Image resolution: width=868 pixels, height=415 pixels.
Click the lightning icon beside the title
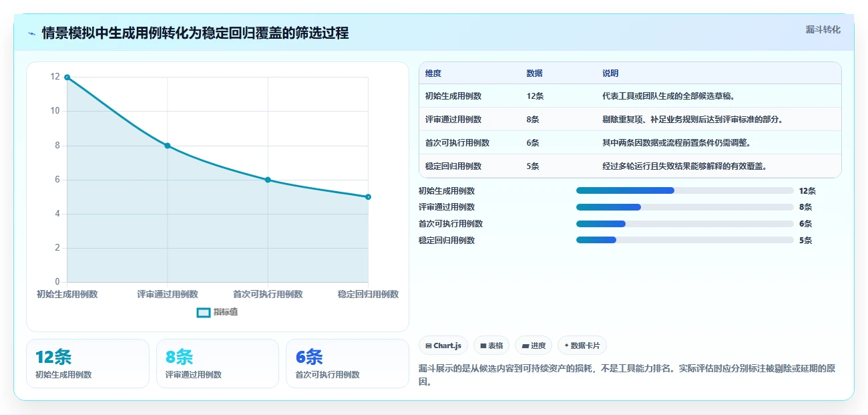point(31,33)
